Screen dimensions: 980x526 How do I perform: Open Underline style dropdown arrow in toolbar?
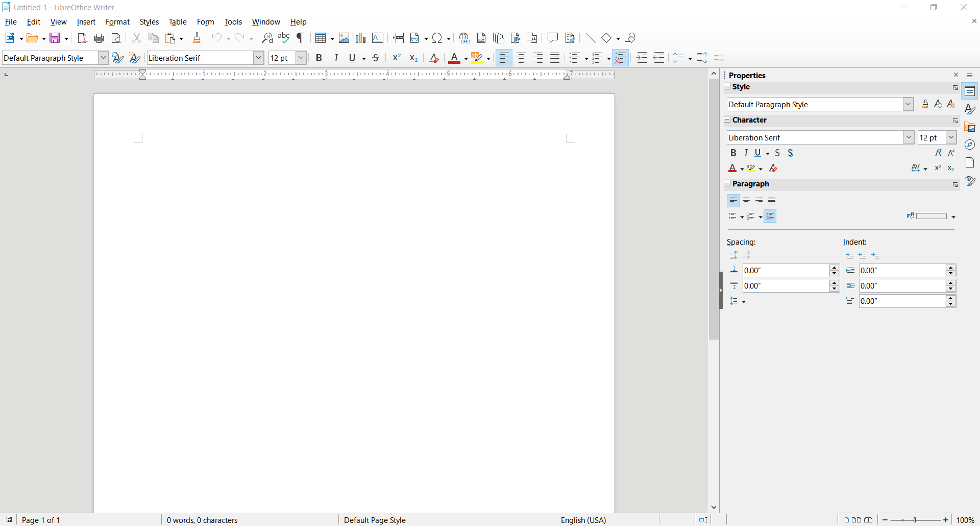pyautogui.click(x=364, y=59)
